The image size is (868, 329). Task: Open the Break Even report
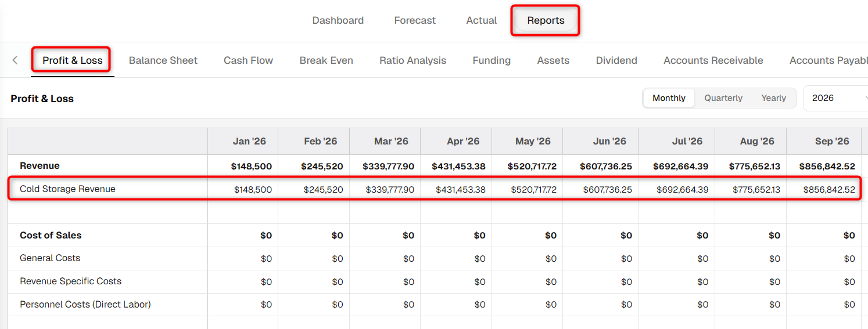pos(327,60)
